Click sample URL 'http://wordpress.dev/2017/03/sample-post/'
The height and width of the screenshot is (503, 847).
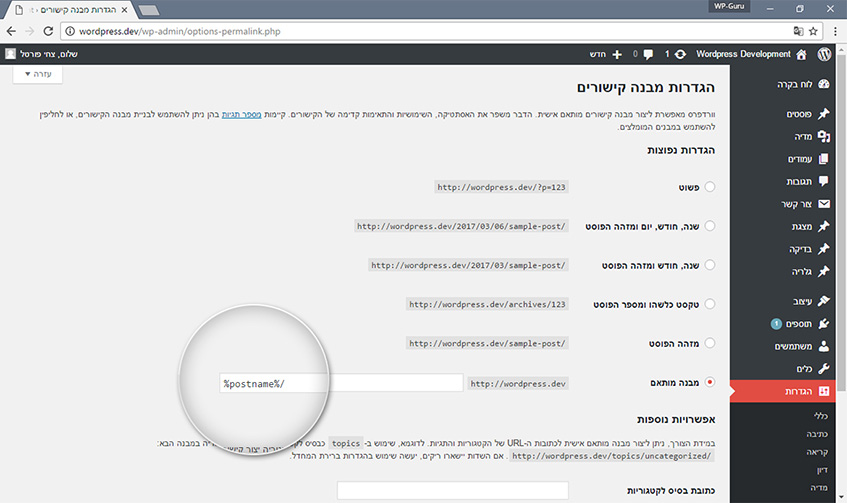468,265
